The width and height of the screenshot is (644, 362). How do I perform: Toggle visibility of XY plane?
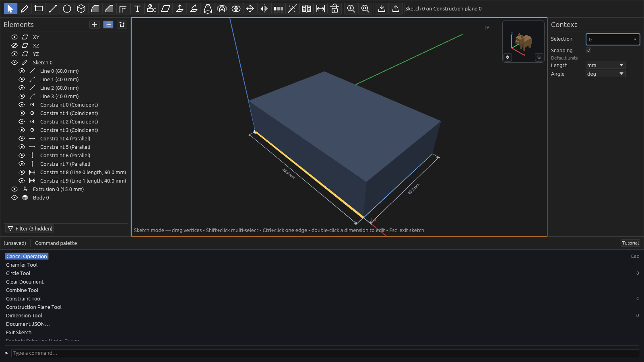(14, 37)
